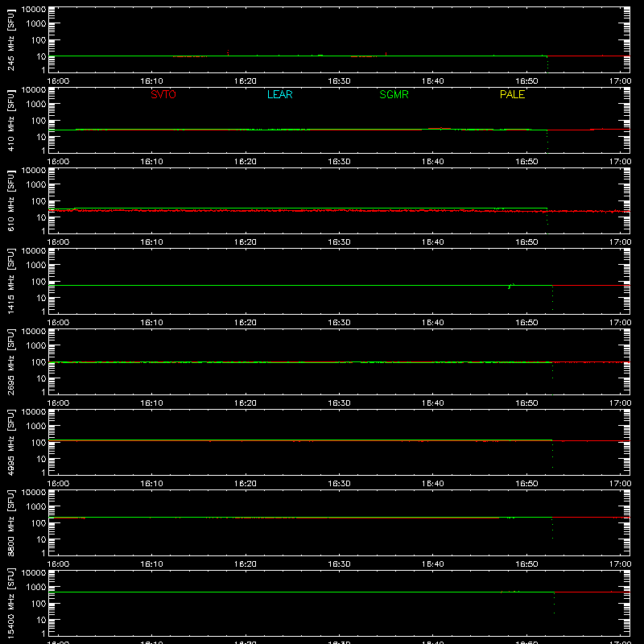Click 16:30 time label under 4995 MHz panel
The width and height of the screenshot is (644, 644).
(339, 484)
